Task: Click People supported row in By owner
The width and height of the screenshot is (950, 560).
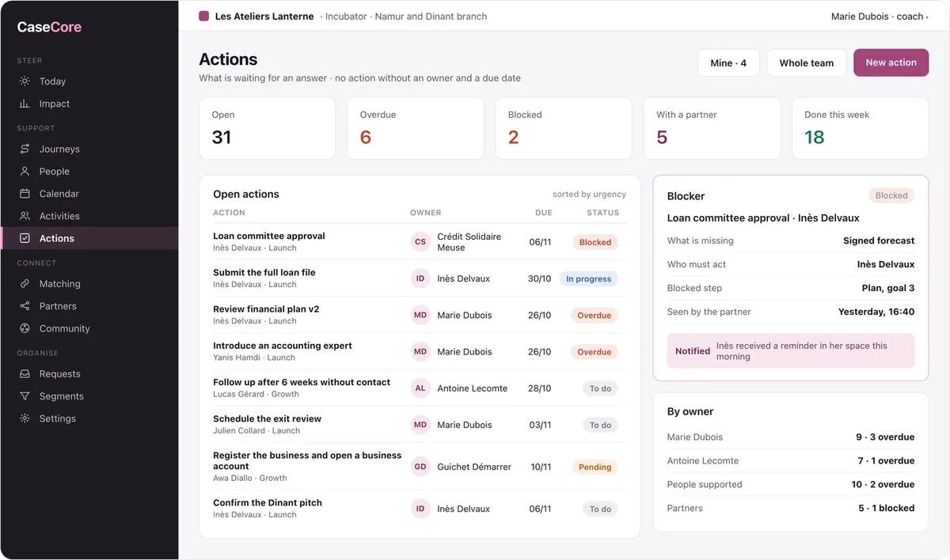Action: click(791, 484)
